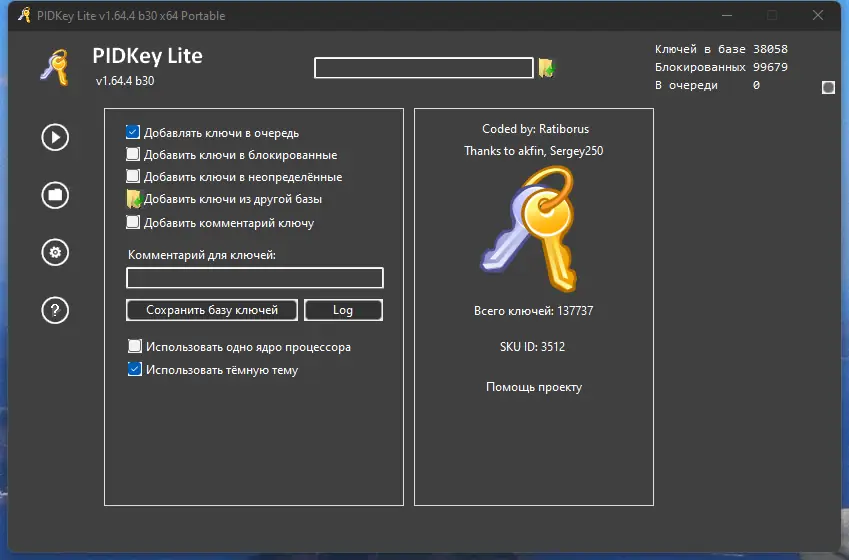Click the folder icon for adding keys from other base
This screenshot has width=849, height=560.
click(x=134, y=199)
